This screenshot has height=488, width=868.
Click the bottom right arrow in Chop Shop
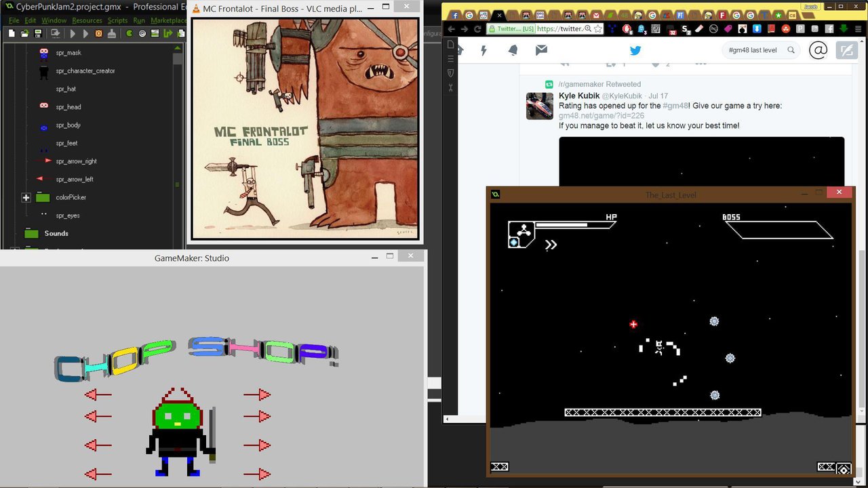[x=257, y=474]
